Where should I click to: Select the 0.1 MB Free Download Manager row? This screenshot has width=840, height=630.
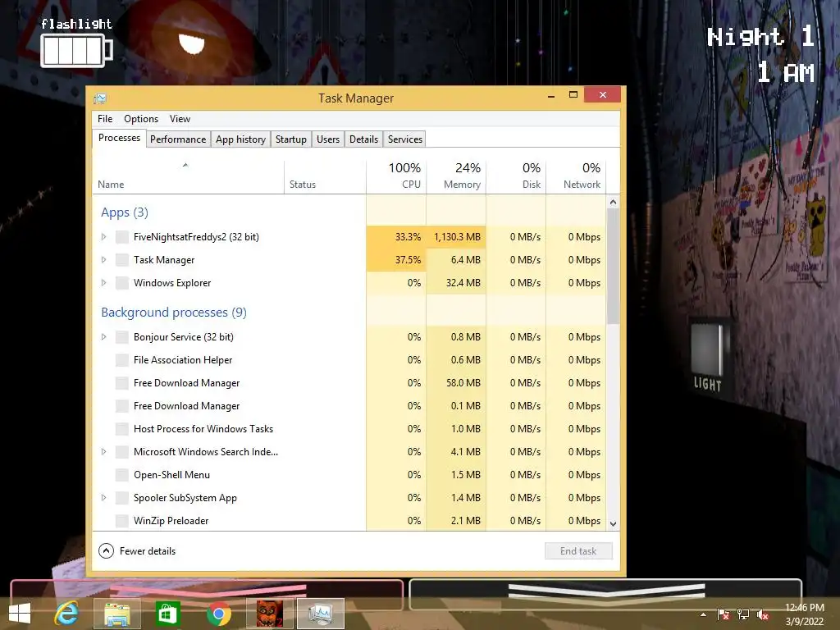coord(349,406)
